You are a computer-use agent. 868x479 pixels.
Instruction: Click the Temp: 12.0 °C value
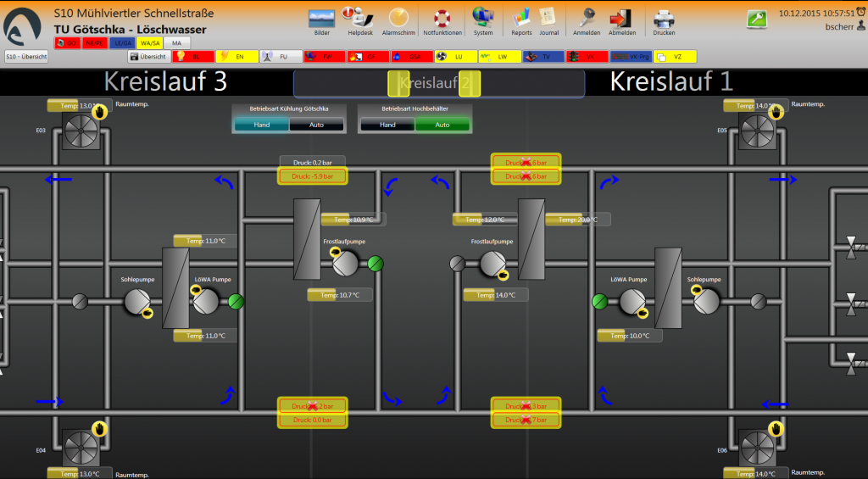485,220
